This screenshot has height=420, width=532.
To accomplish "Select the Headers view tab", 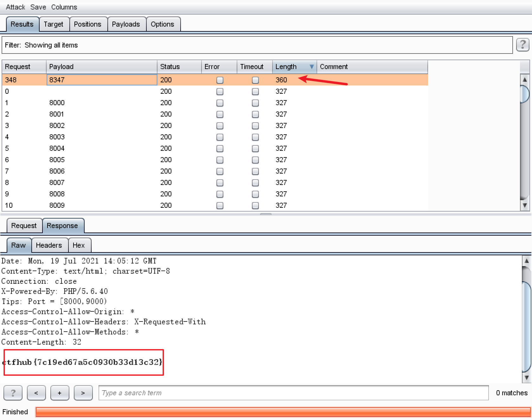I will pos(49,245).
